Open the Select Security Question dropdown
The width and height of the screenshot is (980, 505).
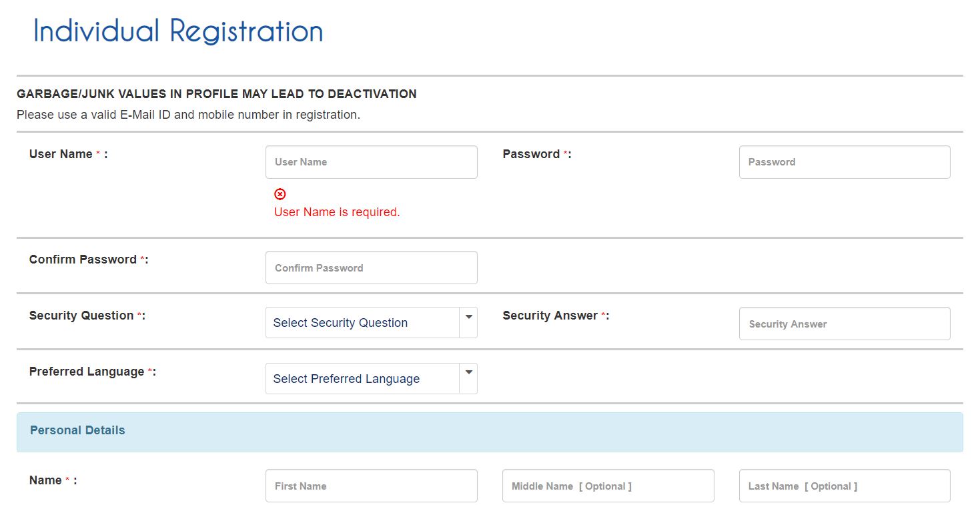(x=371, y=323)
